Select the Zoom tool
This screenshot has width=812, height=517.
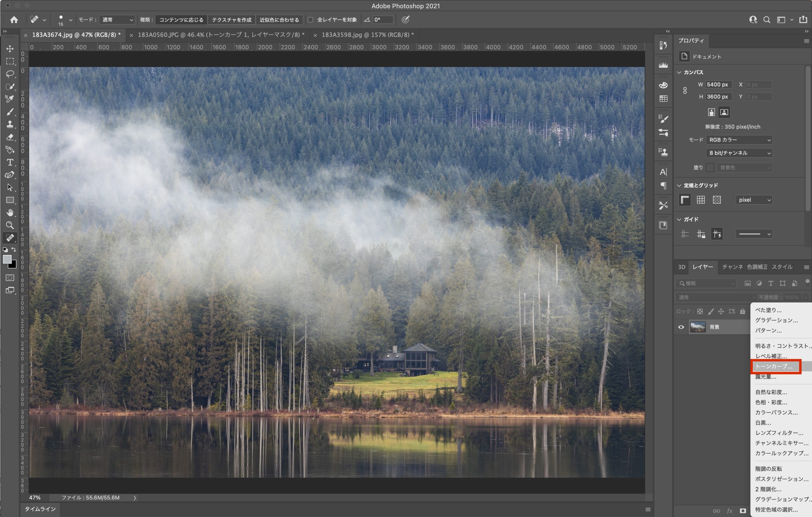point(10,225)
